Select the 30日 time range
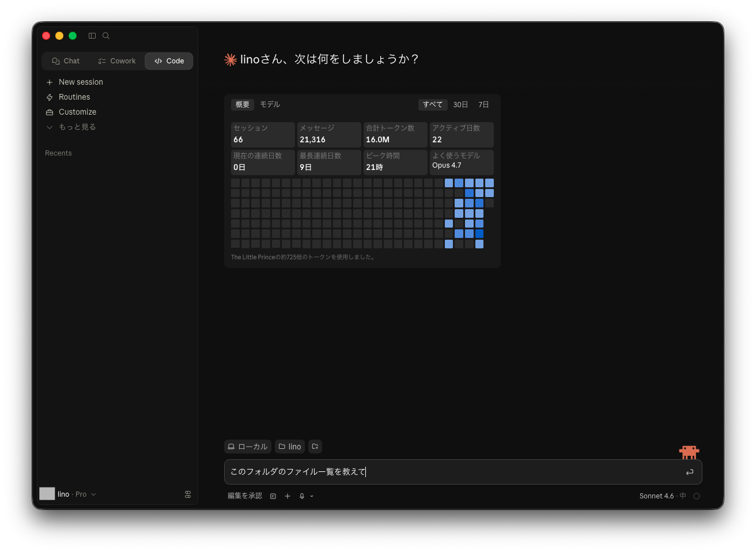Image resolution: width=756 pixels, height=552 pixels. coord(460,105)
